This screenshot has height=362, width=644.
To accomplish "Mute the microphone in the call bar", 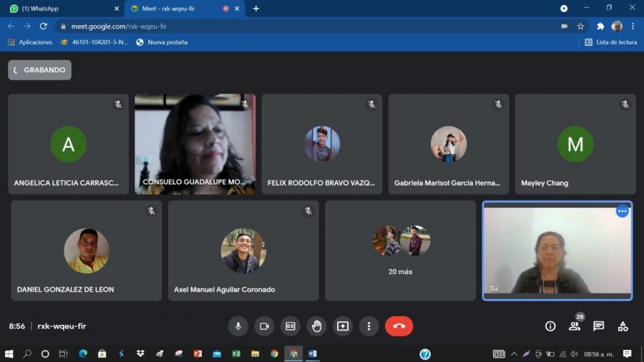I will click(x=238, y=326).
